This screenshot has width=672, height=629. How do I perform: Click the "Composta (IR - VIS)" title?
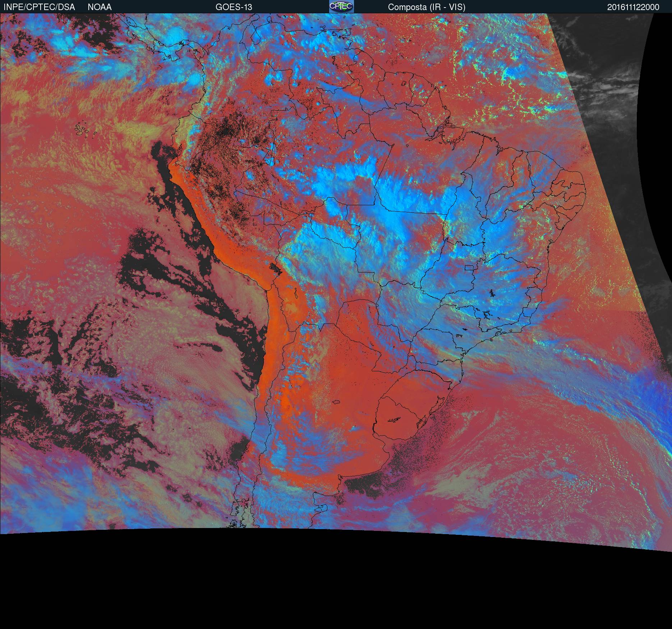click(427, 8)
